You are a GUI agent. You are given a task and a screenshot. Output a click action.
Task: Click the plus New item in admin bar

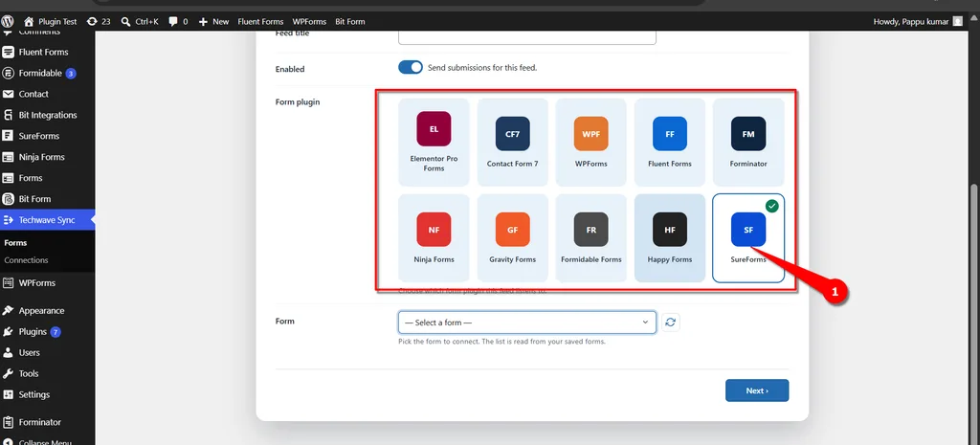213,21
